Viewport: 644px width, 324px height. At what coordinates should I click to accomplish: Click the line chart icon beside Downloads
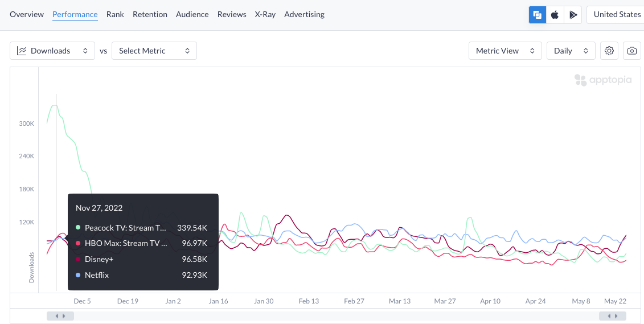22,51
